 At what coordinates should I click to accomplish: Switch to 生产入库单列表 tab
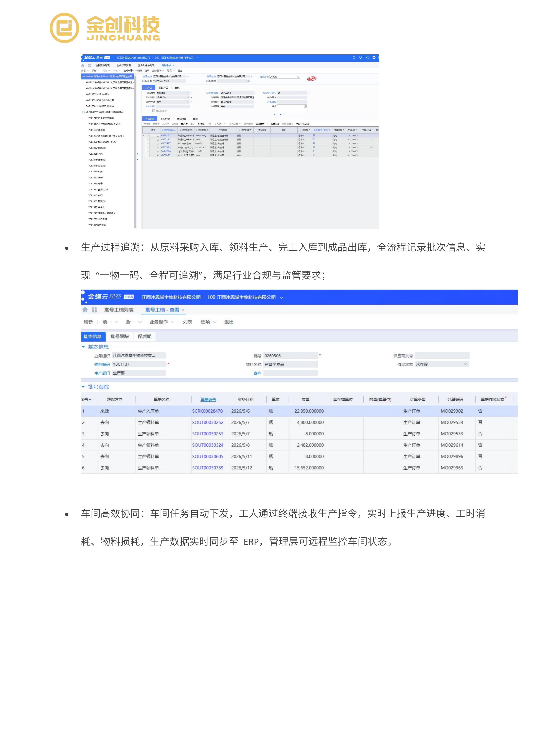pos(146,65)
